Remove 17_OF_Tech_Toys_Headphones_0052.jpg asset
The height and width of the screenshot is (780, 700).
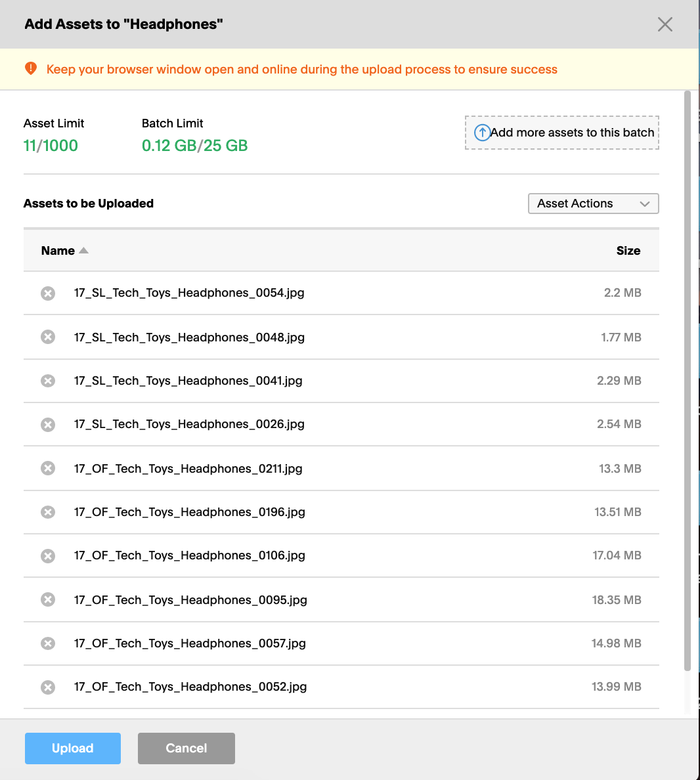tap(48, 687)
